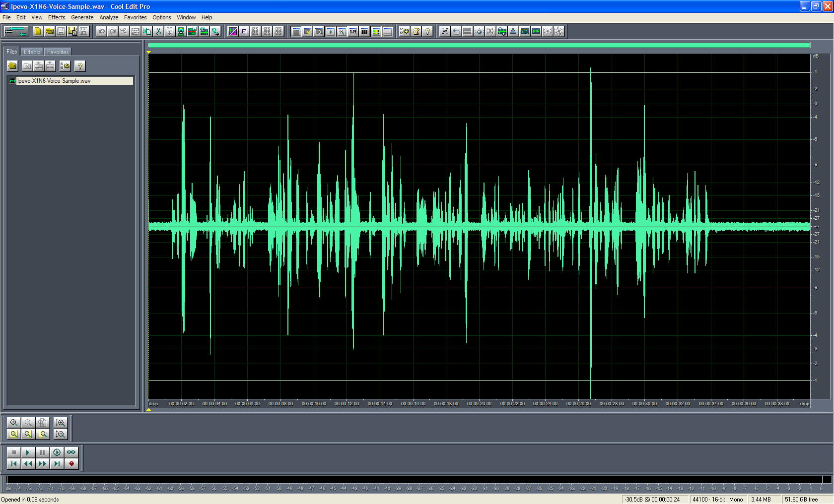Open a file using the folder icon in Files panel
The width and height of the screenshot is (834, 504).
point(12,66)
